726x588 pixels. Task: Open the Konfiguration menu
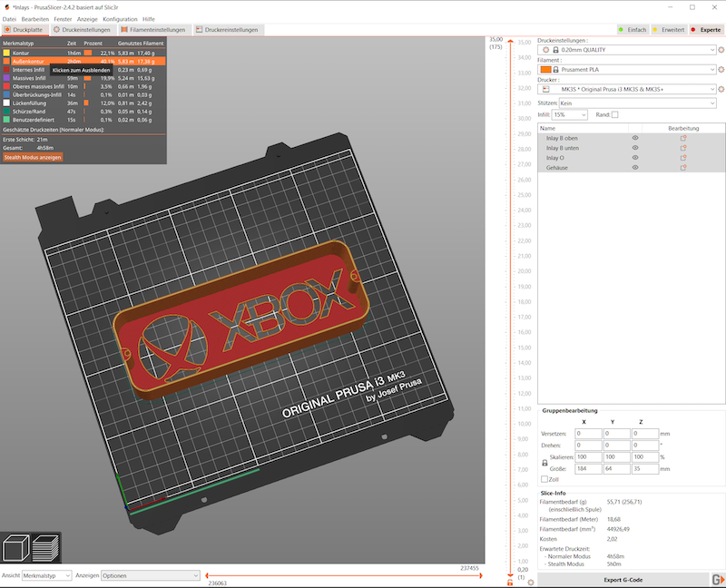coord(120,19)
